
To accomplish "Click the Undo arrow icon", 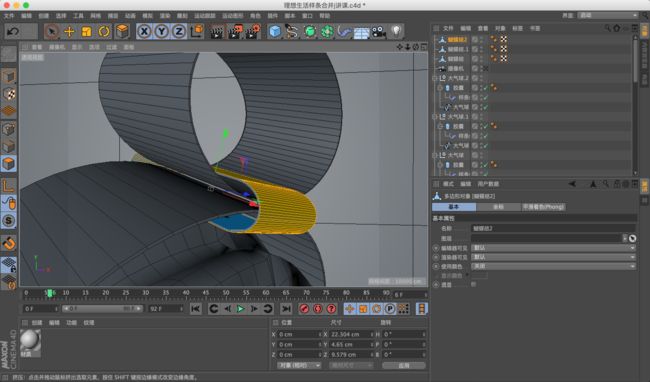I will (13, 31).
